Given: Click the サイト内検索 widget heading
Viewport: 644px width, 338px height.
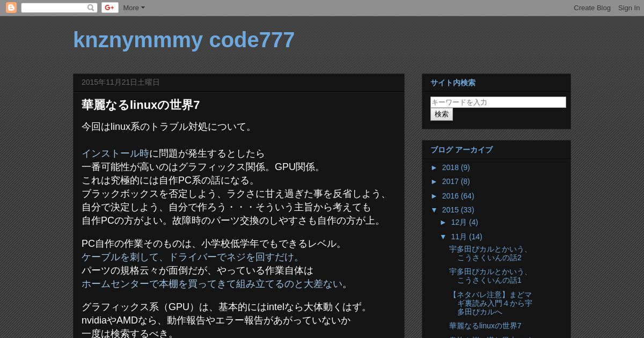Looking at the screenshot, I should click(453, 83).
